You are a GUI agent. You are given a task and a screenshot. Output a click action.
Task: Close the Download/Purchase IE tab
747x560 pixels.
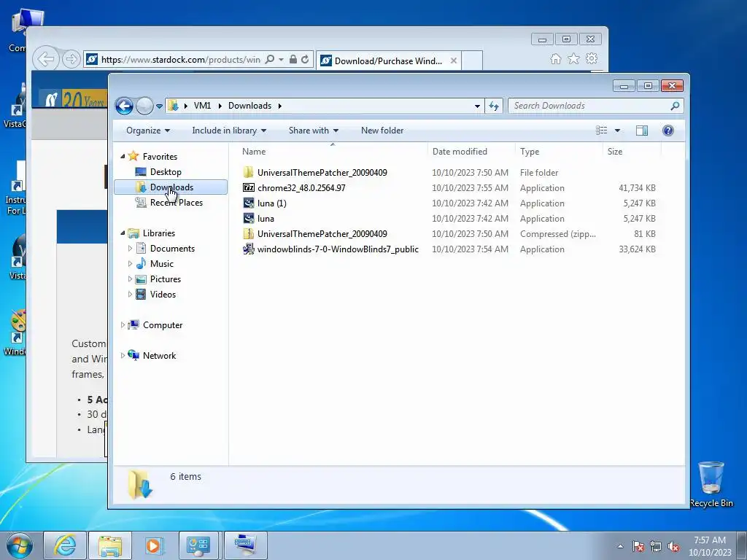point(454,61)
